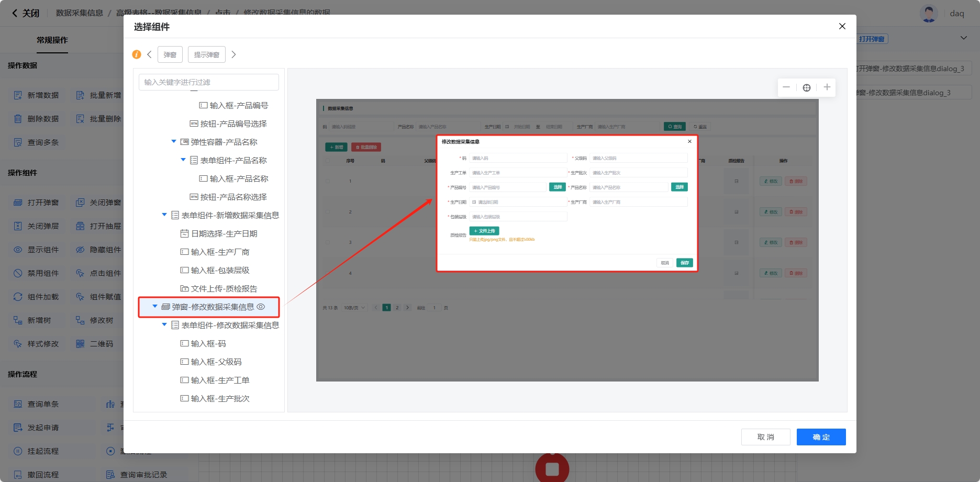This screenshot has width=980, height=482.
Task: Collapse the 弹性容器-产品名称 tree node
Action: 174,142
